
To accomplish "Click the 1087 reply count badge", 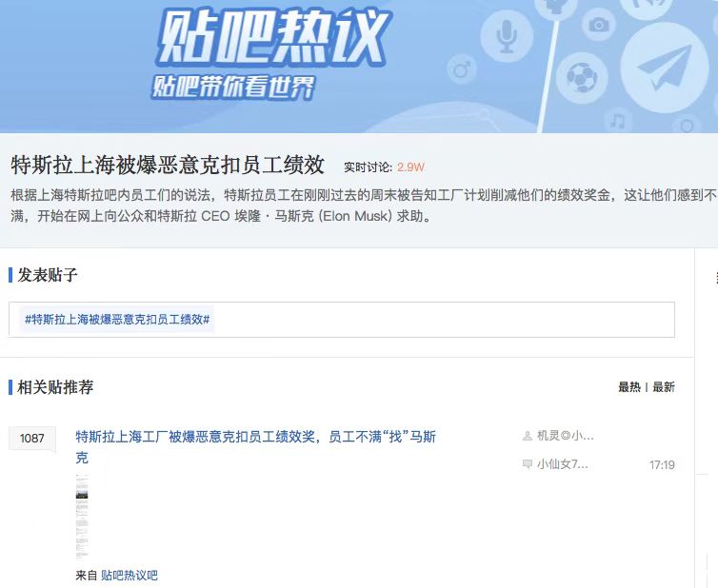I will [x=32, y=439].
